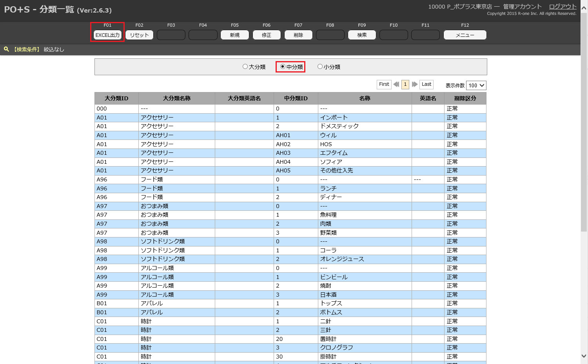This screenshot has width=588, height=364.
Task: Click the search magnifier icon
Action: [x=6, y=49]
